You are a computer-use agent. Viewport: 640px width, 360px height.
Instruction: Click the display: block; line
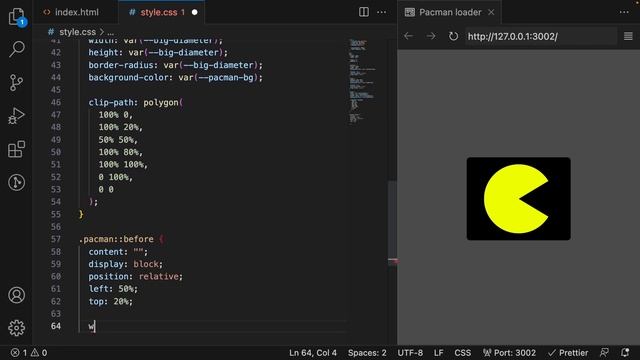pyautogui.click(x=126, y=264)
